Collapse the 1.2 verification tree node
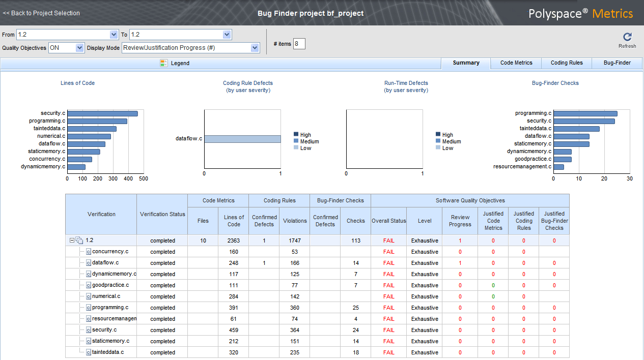644x360 pixels. (72, 241)
